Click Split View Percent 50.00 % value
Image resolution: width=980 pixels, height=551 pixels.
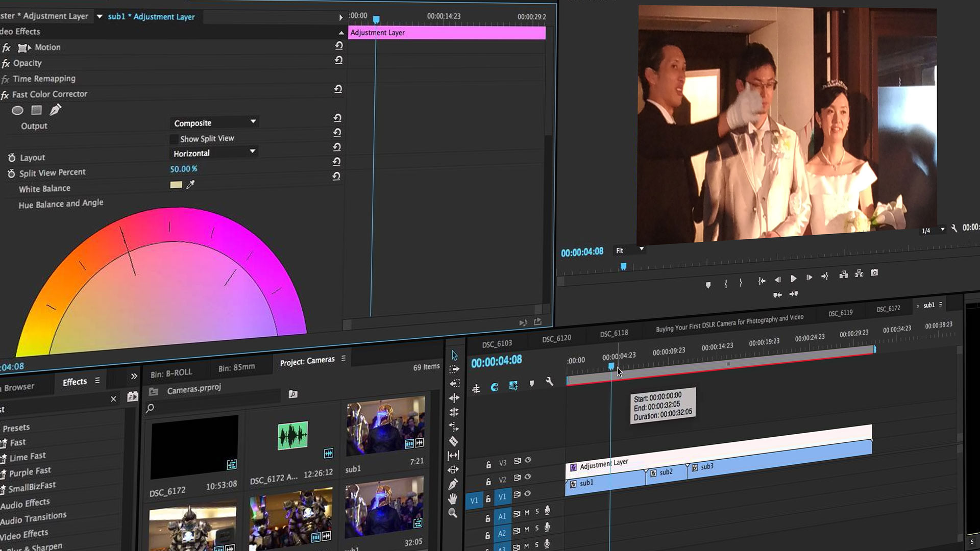click(x=183, y=169)
